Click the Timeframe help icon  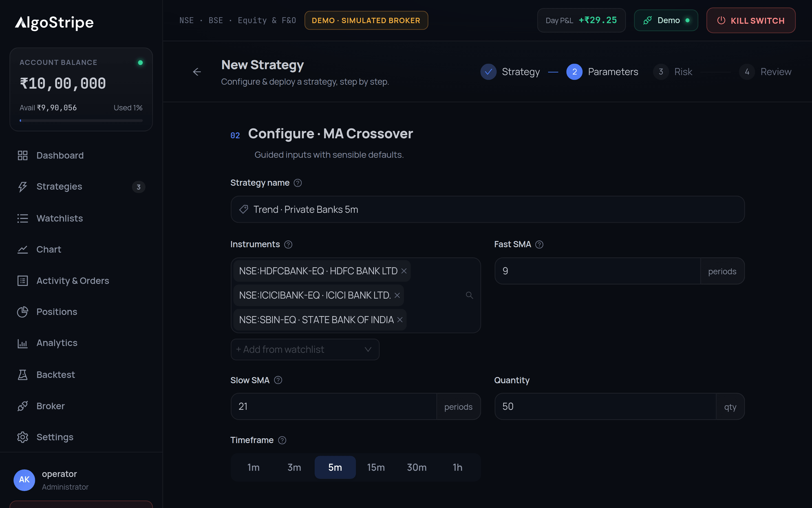click(x=282, y=440)
